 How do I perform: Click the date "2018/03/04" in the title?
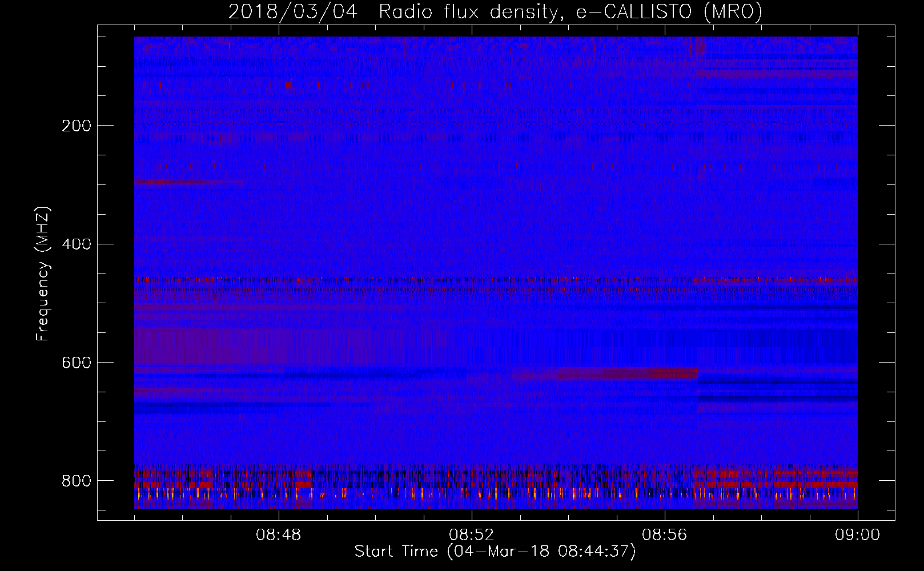(x=293, y=12)
